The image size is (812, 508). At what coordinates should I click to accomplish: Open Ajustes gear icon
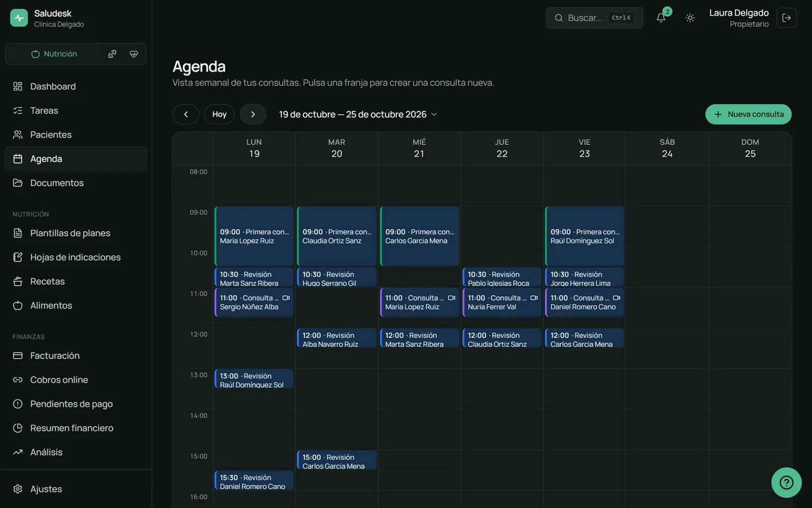[18, 489]
